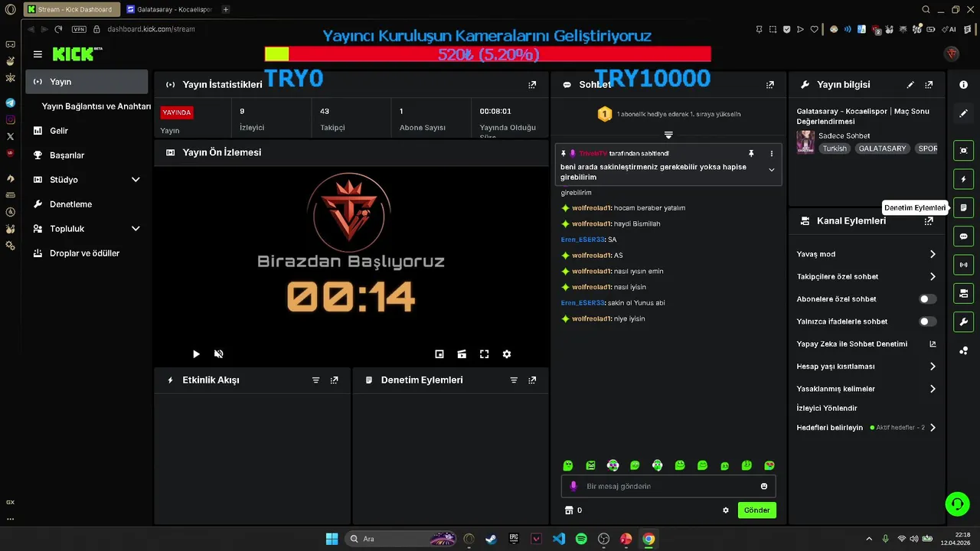Pop out the Denetim Eylemleri panel
The height and width of the screenshot is (551, 980).
(x=532, y=380)
